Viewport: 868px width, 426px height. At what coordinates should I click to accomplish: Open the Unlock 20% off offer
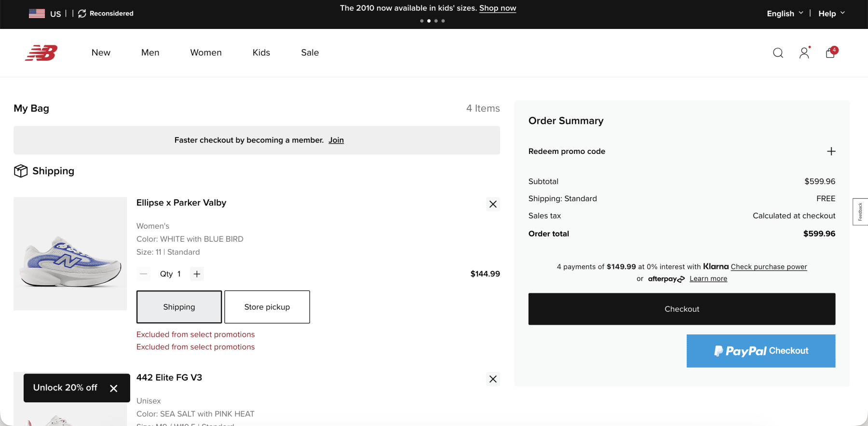pyautogui.click(x=65, y=388)
